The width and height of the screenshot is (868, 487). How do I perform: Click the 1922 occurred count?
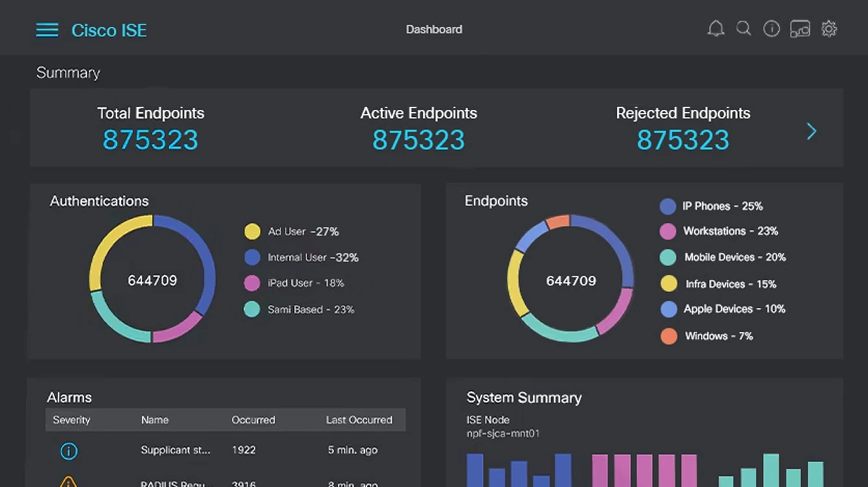(243, 450)
